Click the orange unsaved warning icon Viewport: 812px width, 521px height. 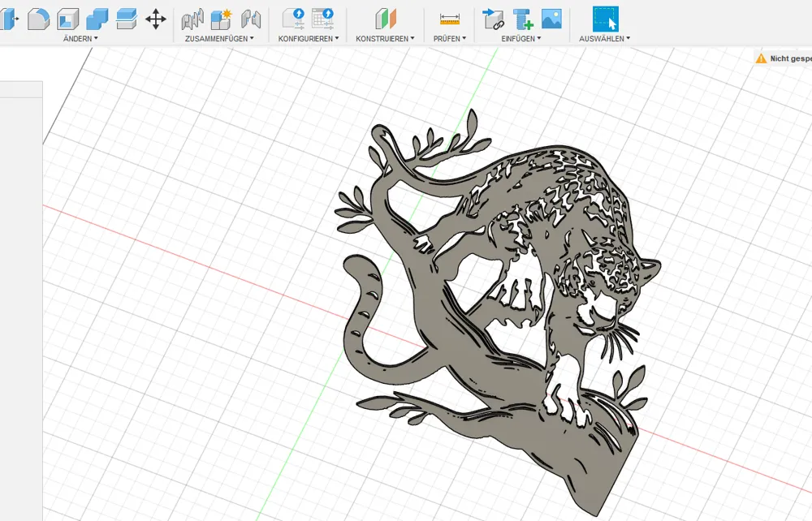coord(761,58)
